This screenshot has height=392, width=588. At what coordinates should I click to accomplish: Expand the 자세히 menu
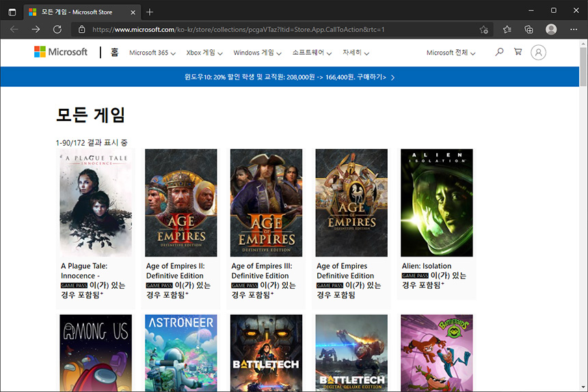tap(356, 53)
